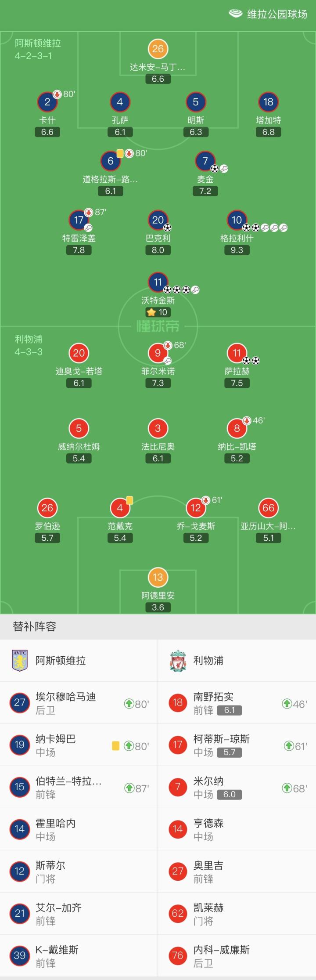
Task: Open goalkeeper 阿德里安 number 13 badge
Action: click(x=158, y=577)
